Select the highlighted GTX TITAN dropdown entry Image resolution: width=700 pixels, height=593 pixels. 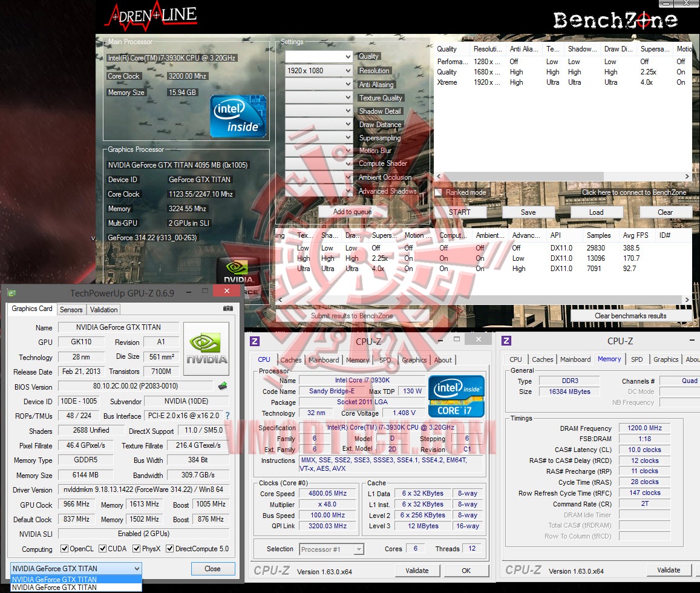coord(76,579)
